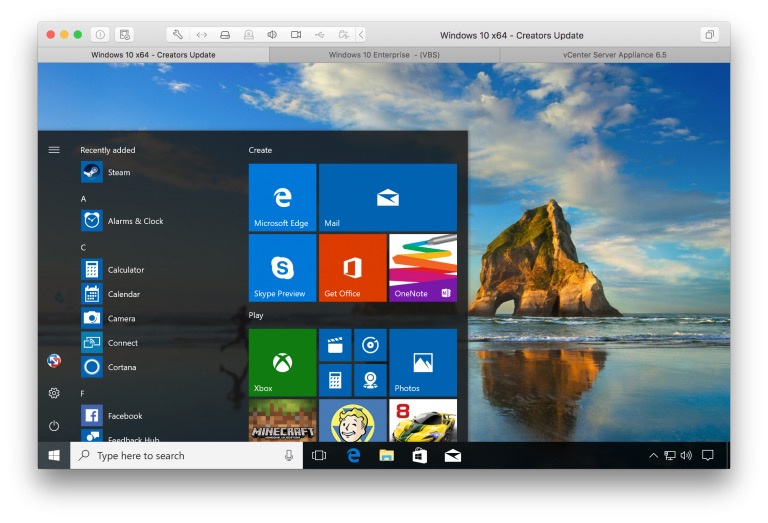768x523 pixels.
Task: Click the network adapter arrows icon in toolbar
Action: (201, 35)
